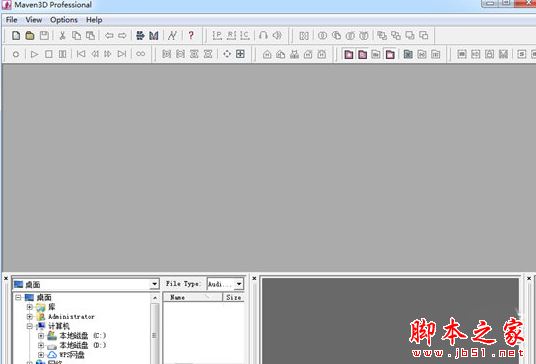Rewind with the double-left arrow button
Image resolution: width=536 pixels, height=364 pixels.
coord(95,54)
